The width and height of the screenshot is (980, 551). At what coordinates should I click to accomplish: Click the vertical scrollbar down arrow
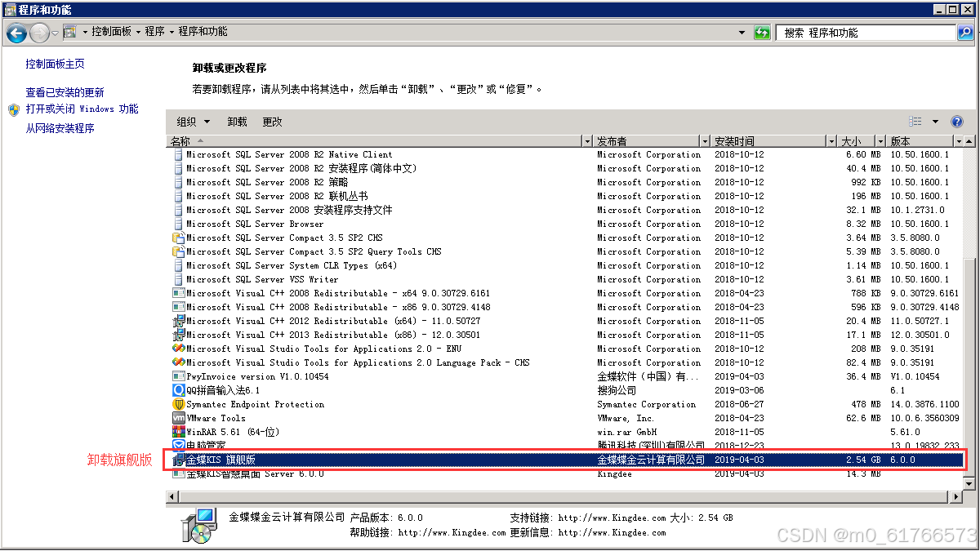[x=969, y=482]
